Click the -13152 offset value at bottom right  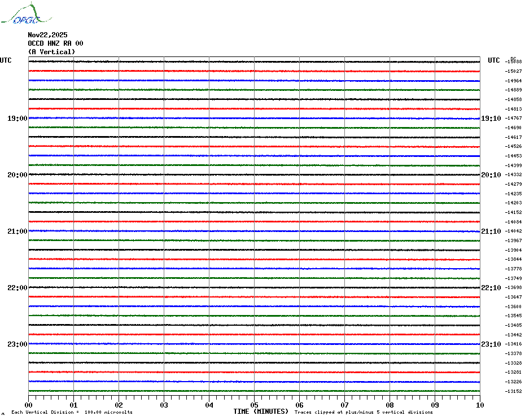tap(514, 391)
